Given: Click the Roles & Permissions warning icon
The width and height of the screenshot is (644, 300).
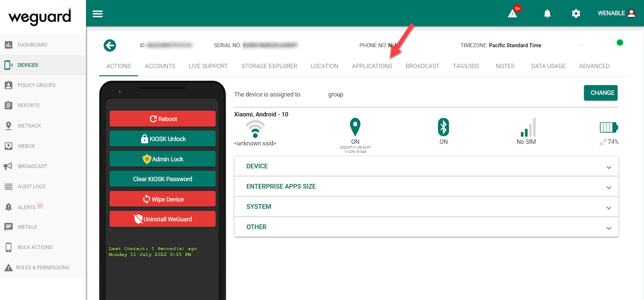Looking at the screenshot, I should point(8,267).
